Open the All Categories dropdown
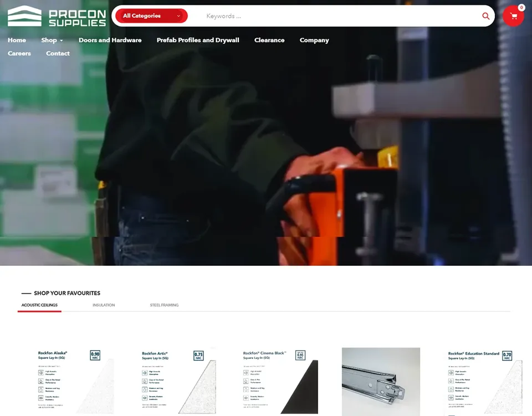The height and width of the screenshot is (416, 532). 151,16
